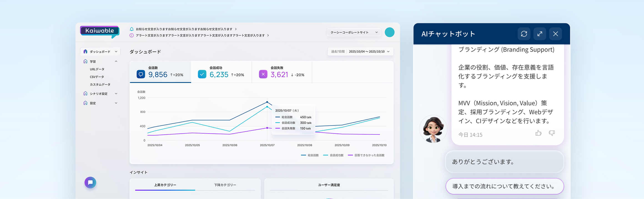
Task: Click the alert exclamation icon
Action: pyautogui.click(x=132, y=35)
